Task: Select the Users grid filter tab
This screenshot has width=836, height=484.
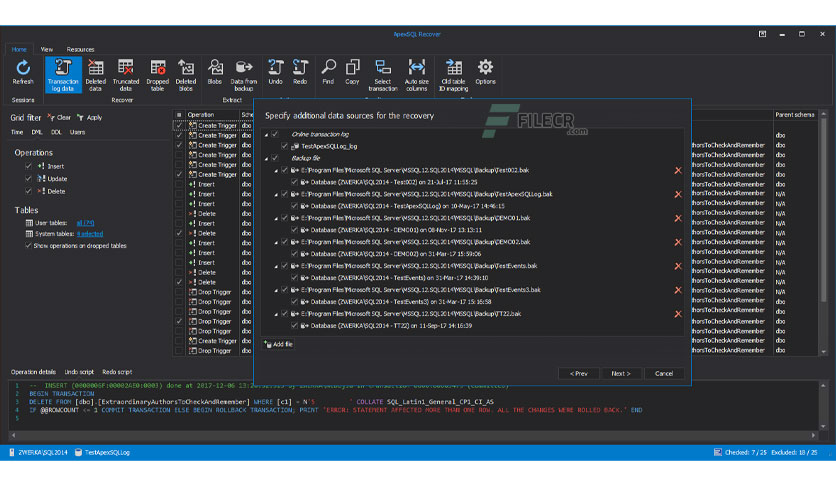Action: point(77,132)
